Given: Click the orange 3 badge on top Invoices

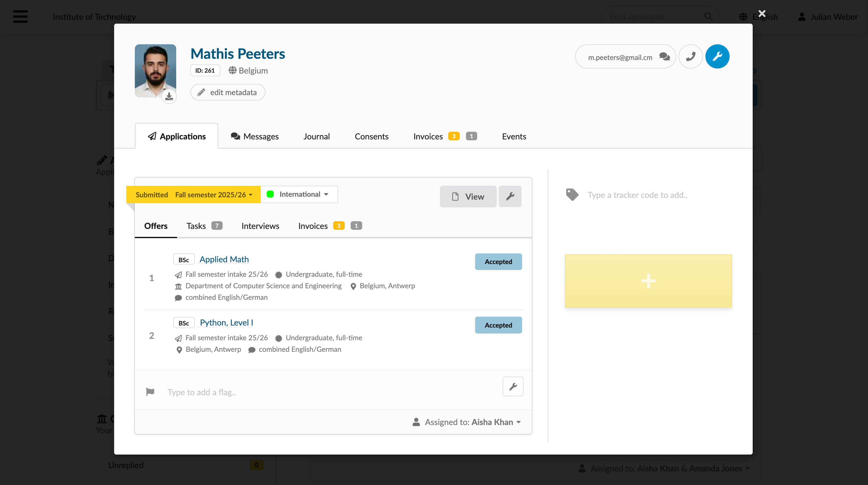Looking at the screenshot, I should pos(454,136).
